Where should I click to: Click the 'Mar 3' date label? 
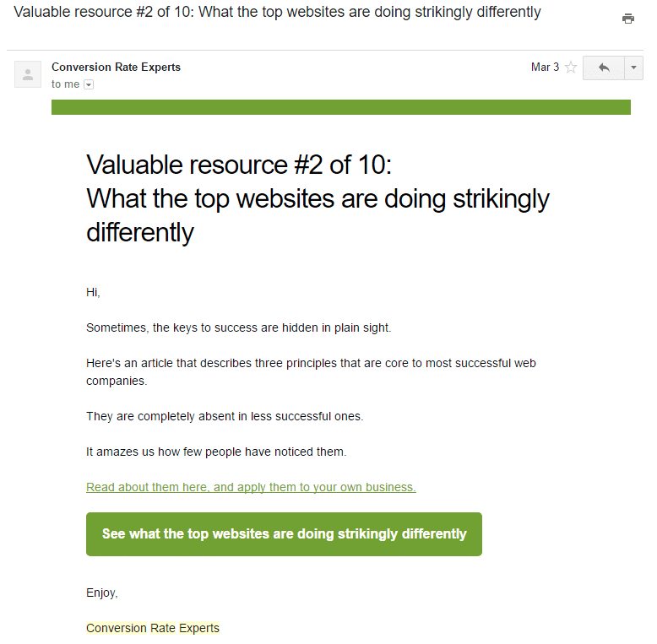click(545, 68)
